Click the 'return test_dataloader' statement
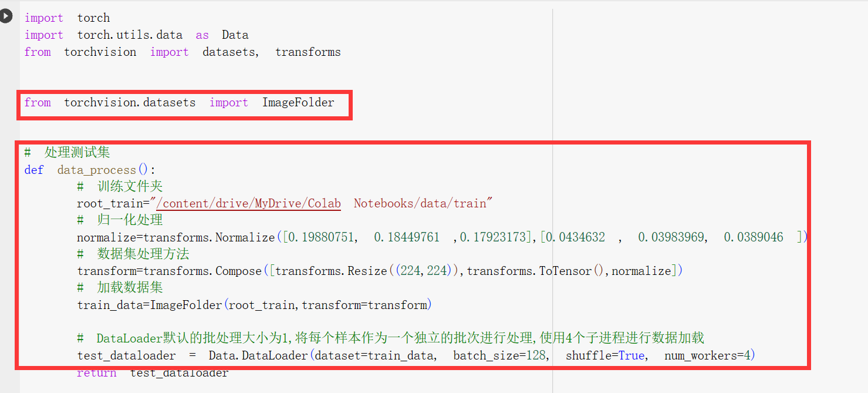The width and height of the screenshot is (868, 393). [153, 373]
